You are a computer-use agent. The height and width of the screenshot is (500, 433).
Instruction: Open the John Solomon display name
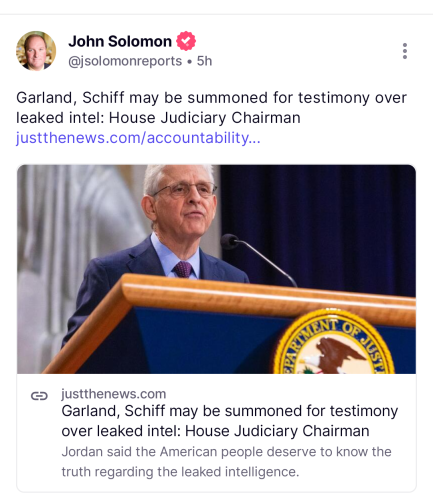coord(120,41)
